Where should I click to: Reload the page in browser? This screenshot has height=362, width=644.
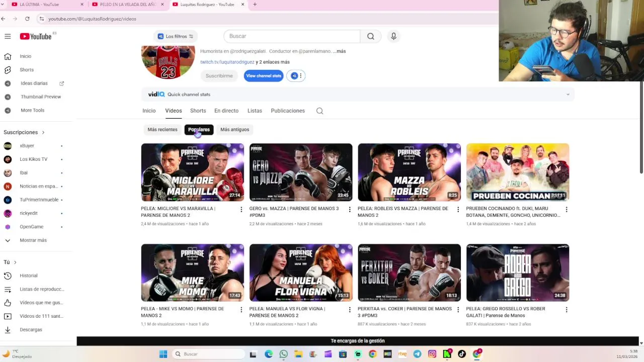click(x=27, y=19)
